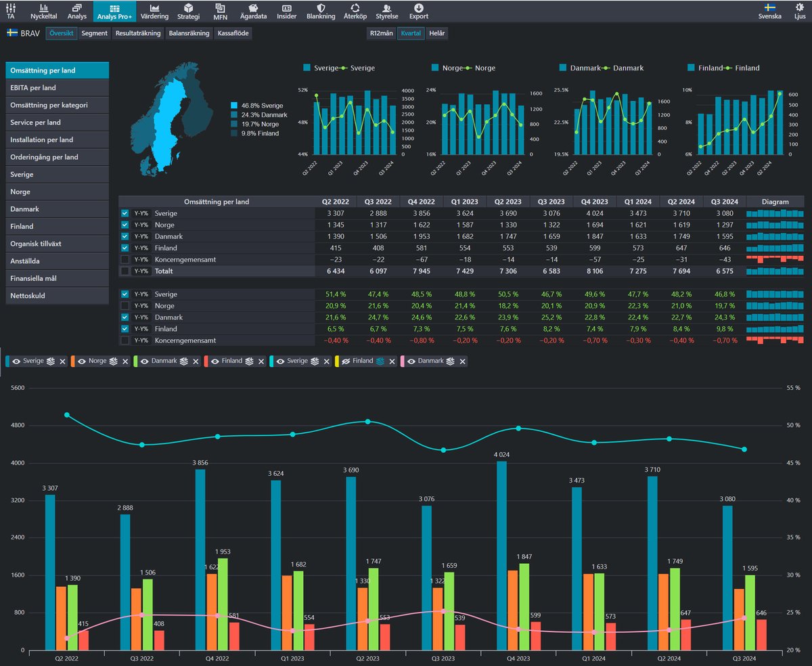Open Organisk tillväxt in sidebar
The image size is (812, 666).
click(57, 244)
